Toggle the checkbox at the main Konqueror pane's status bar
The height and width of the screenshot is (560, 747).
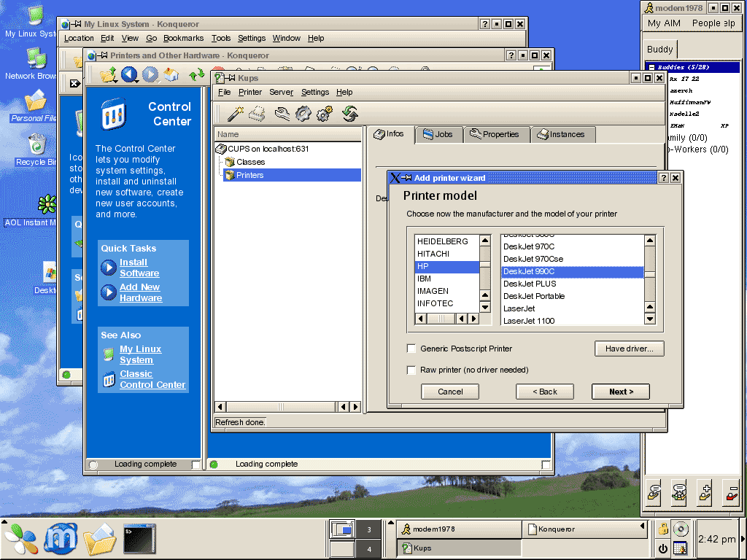click(546, 464)
